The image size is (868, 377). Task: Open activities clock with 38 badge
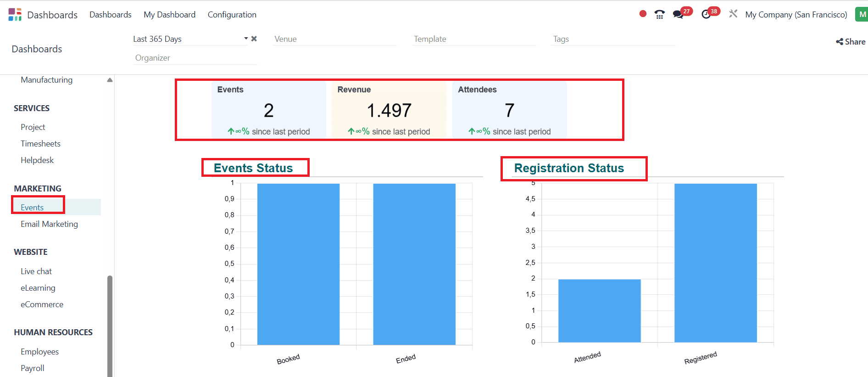point(710,13)
